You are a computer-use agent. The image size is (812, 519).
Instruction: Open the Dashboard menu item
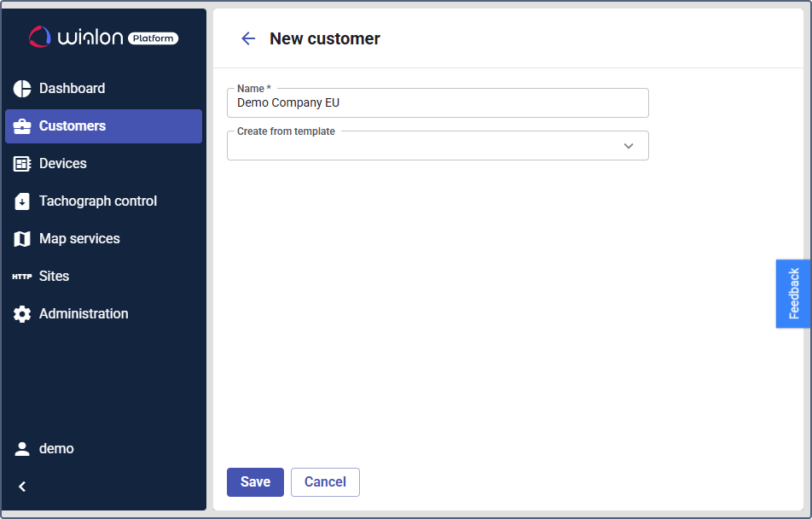click(72, 89)
